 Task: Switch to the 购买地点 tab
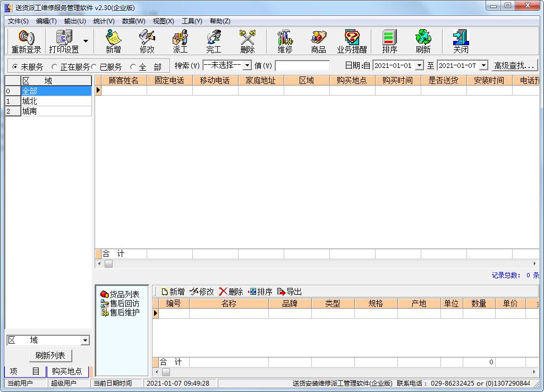[67, 371]
